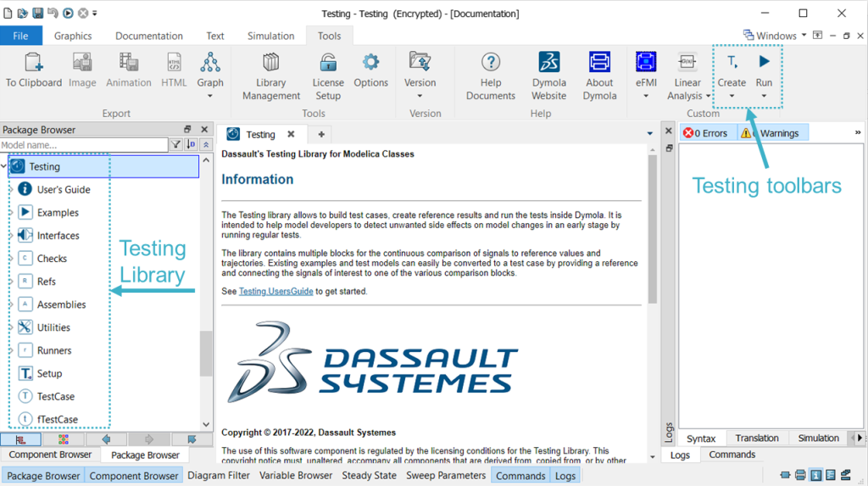Click the documentation vertical scrollbar
Screen dimensions: 868x486
click(652, 229)
